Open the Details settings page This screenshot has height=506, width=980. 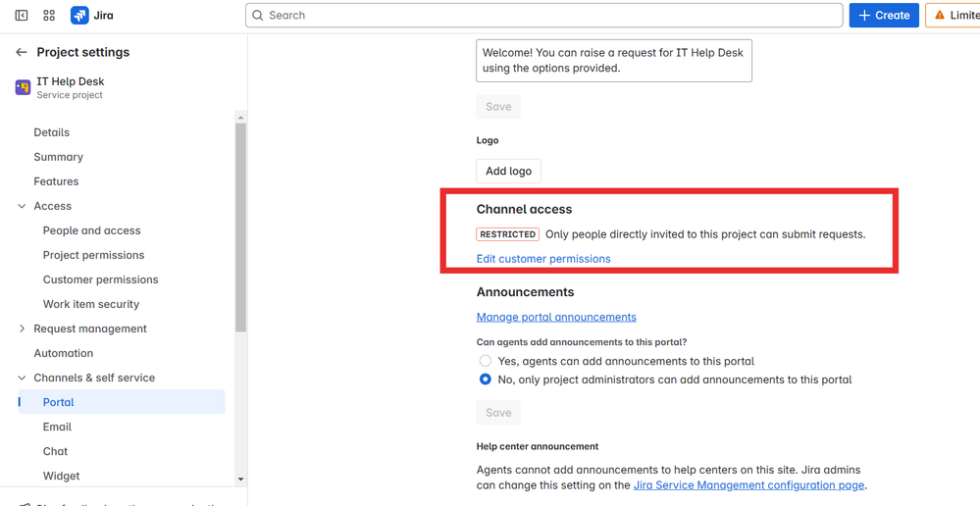point(51,132)
